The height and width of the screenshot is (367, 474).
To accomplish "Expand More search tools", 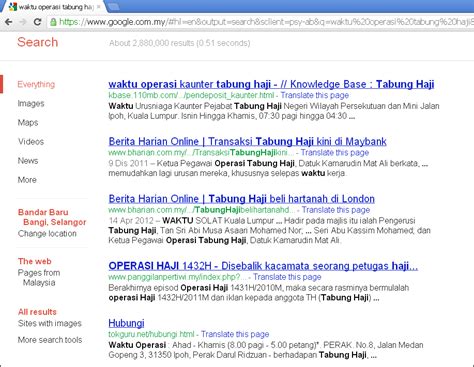I will coord(50,340).
